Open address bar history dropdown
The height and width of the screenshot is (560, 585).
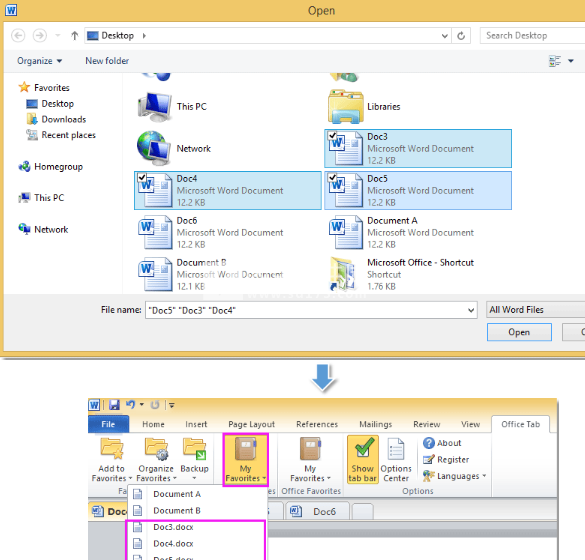444,36
